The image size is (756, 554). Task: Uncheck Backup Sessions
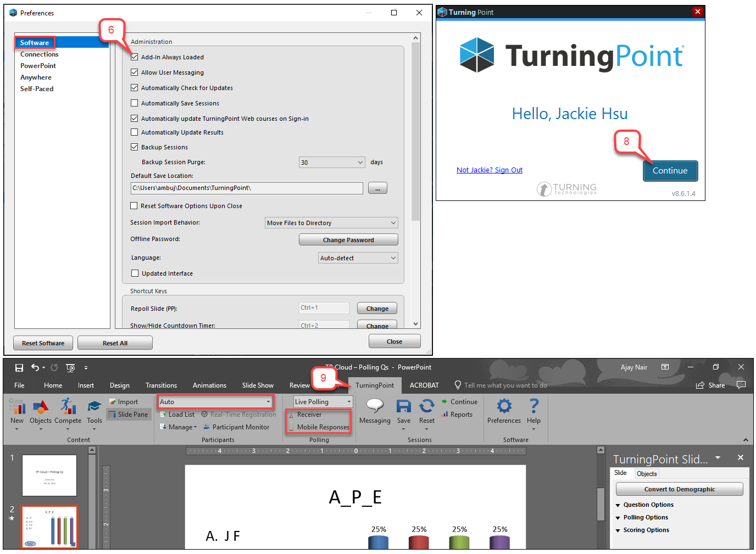(134, 147)
